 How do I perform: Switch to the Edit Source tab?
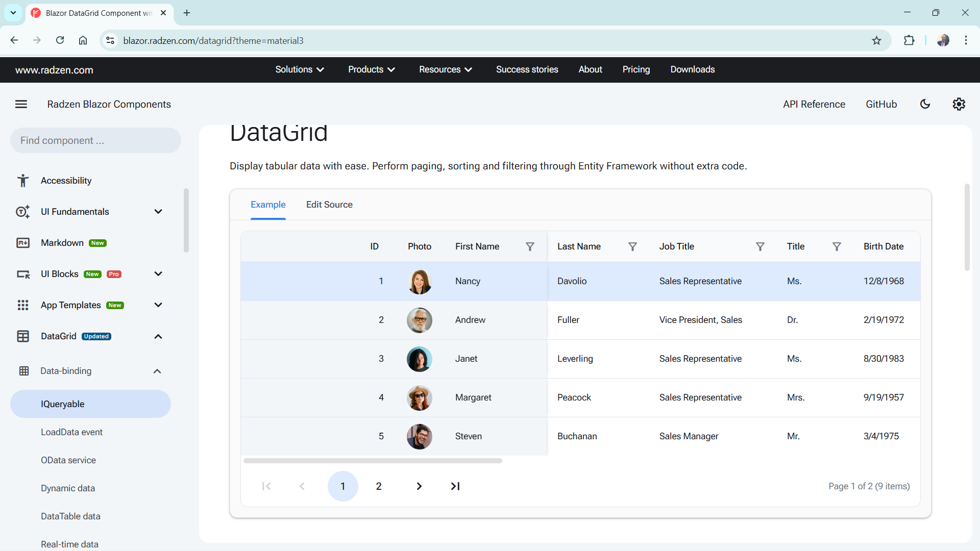pyautogui.click(x=329, y=205)
